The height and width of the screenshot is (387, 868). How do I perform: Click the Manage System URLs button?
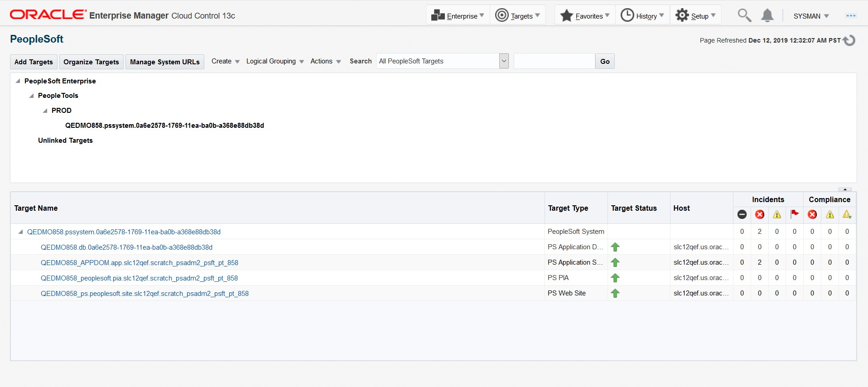tap(165, 62)
